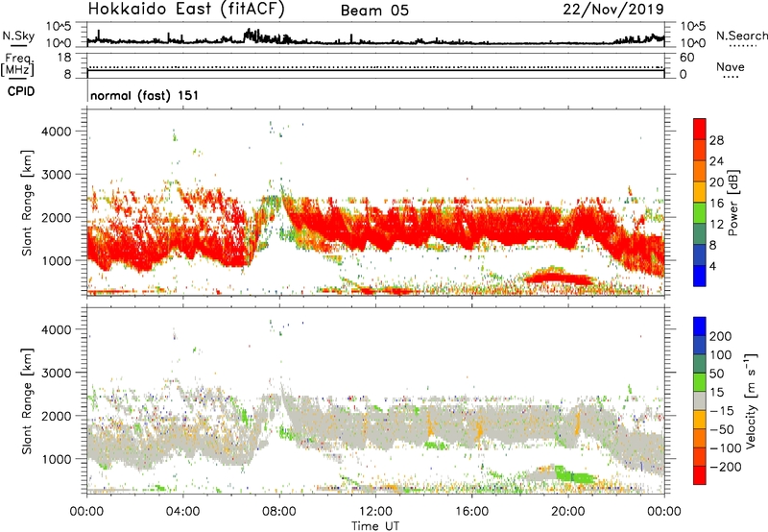
Task: Click the '200' tick on the velocity colorbar
Action: point(721,336)
